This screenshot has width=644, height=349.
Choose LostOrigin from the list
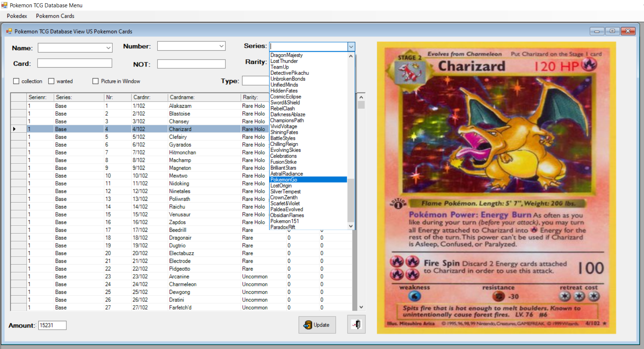tap(308, 185)
